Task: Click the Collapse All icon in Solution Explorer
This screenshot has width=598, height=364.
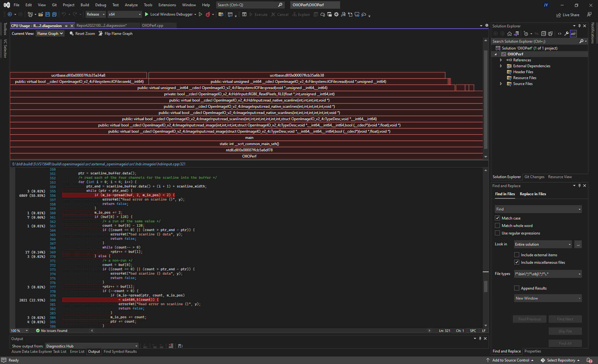Action: 543,33
